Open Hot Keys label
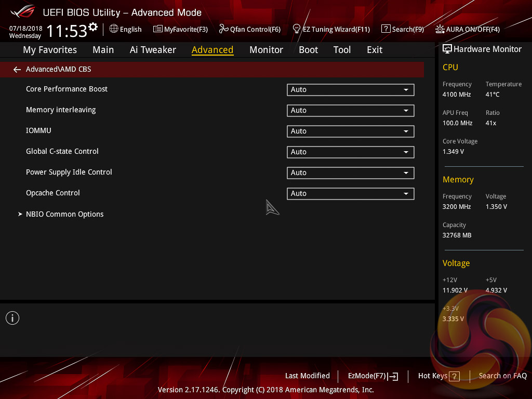The width and height of the screenshot is (532, 399). (433, 376)
